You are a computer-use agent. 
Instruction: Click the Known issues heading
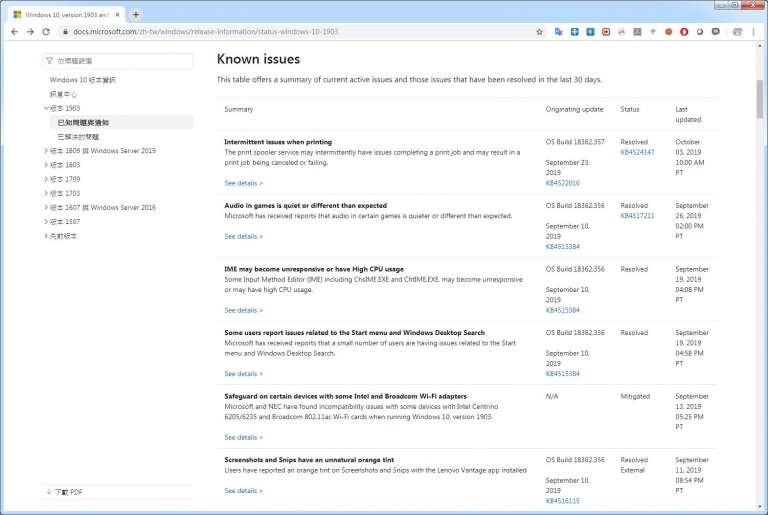point(258,59)
